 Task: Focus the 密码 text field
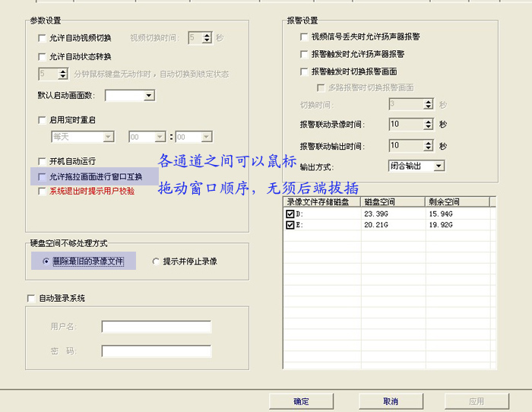tap(156, 351)
